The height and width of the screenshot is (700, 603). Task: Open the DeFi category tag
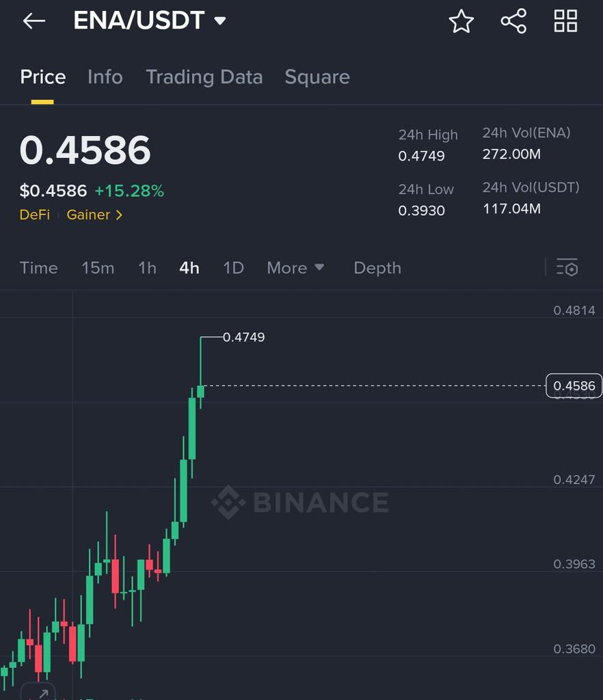[35, 215]
